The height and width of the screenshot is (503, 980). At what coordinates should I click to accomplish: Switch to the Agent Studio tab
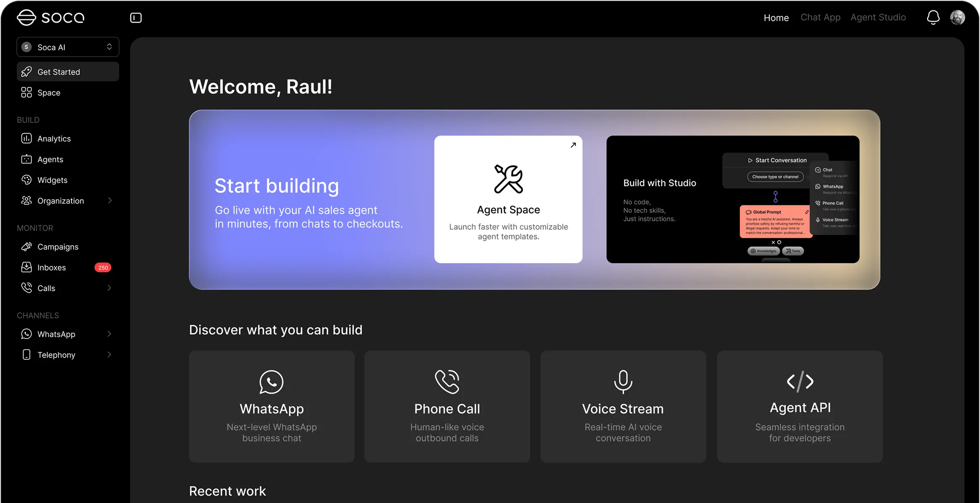(x=878, y=17)
